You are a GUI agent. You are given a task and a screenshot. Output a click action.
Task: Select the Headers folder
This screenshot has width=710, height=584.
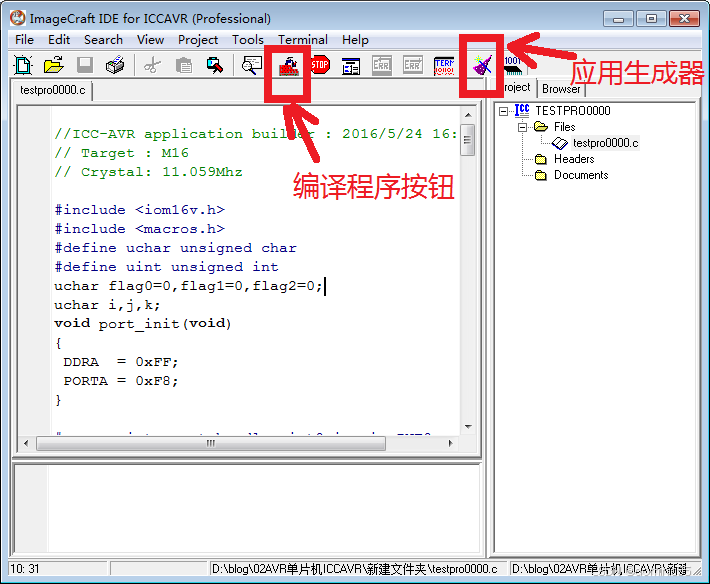[574, 159]
